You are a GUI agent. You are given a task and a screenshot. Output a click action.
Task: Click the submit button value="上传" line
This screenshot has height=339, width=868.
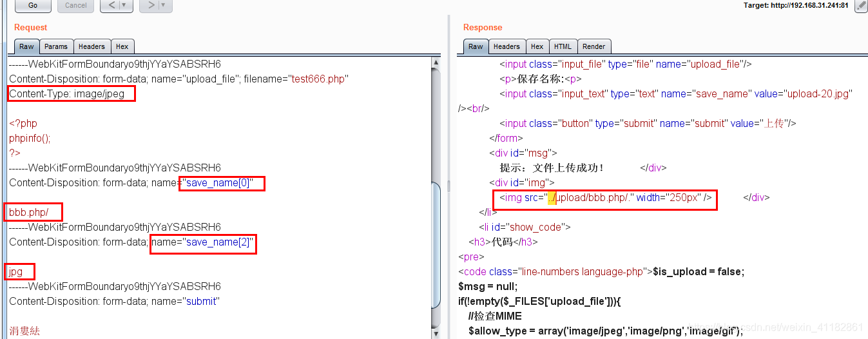(x=648, y=124)
